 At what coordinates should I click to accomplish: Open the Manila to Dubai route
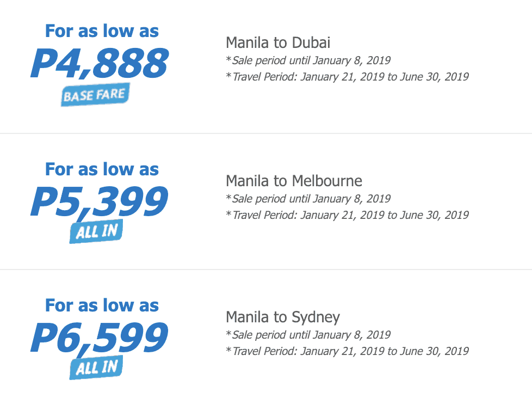click(278, 42)
